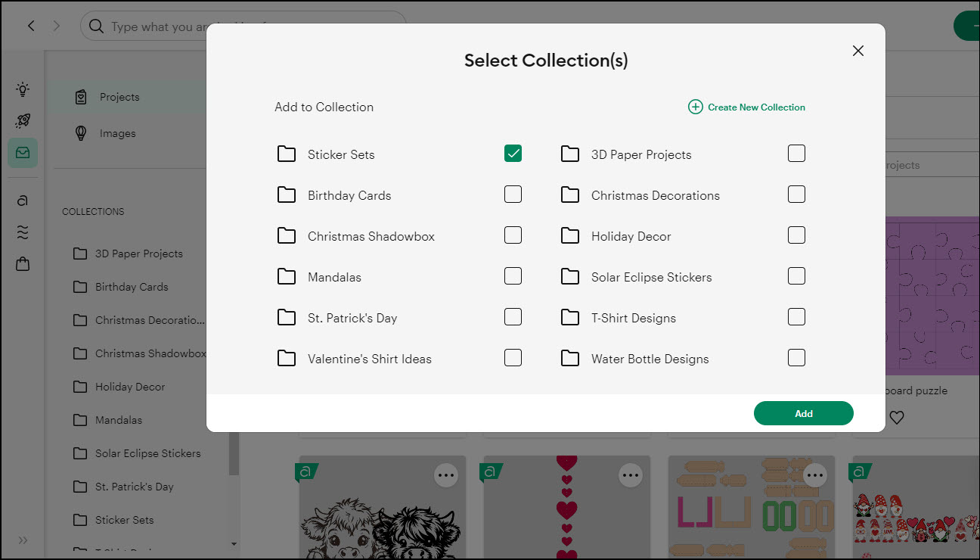Image resolution: width=980 pixels, height=560 pixels.
Task: Click Create New Collection
Action: pos(746,107)
